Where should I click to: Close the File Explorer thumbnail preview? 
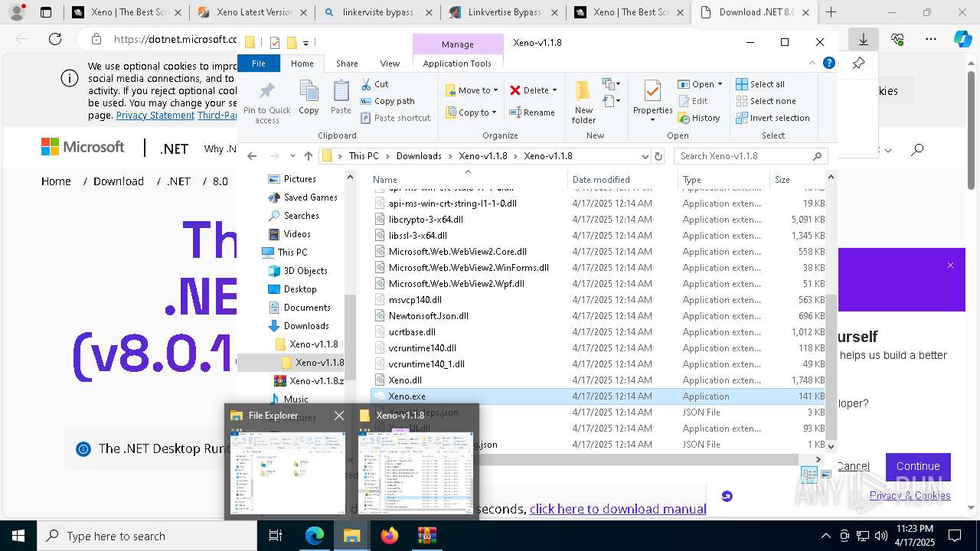click(339, 416)
